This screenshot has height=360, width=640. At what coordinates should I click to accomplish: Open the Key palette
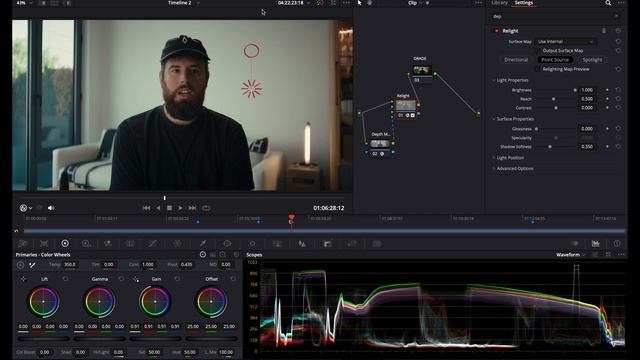coord(327,243)
